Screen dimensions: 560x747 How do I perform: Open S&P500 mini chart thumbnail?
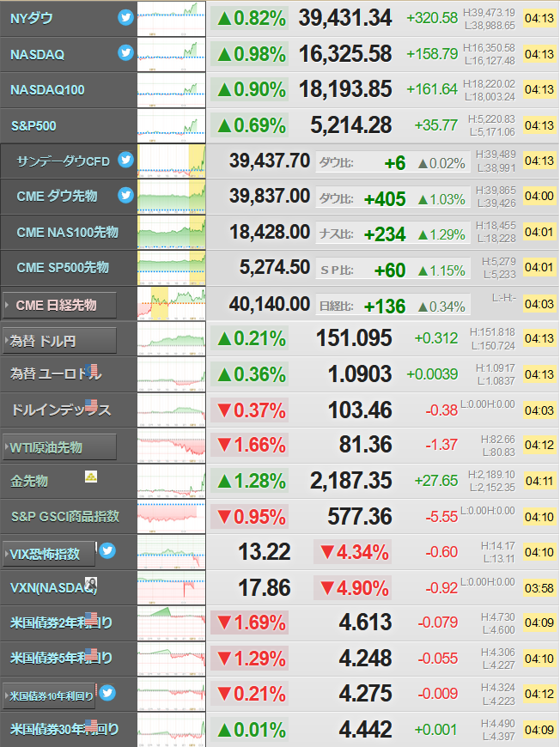click(172, 125)
